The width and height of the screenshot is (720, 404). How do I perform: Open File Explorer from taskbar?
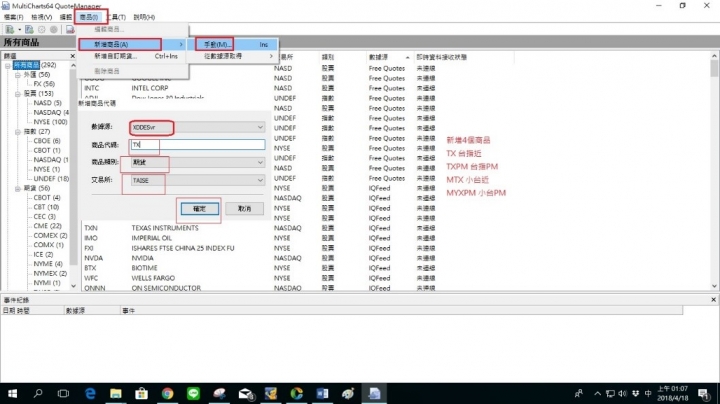pos(116,393)
